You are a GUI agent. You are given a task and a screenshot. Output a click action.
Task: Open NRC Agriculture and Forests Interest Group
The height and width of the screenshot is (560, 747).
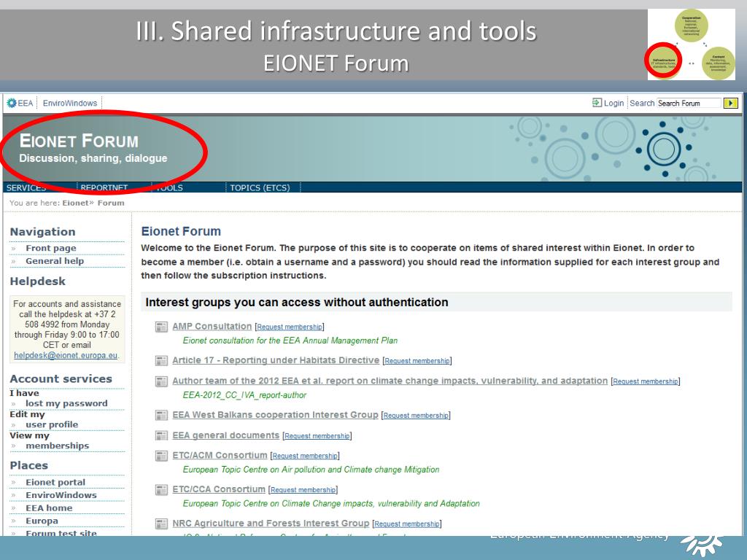271,523
